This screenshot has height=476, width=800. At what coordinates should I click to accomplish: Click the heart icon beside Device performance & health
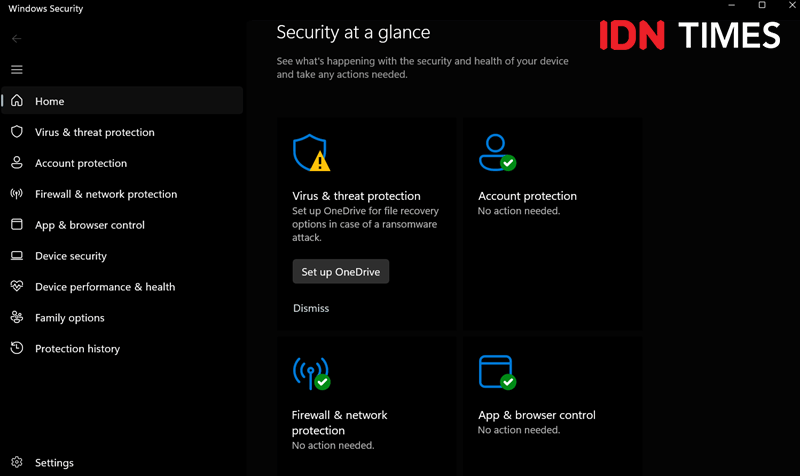tap(17, 286)
